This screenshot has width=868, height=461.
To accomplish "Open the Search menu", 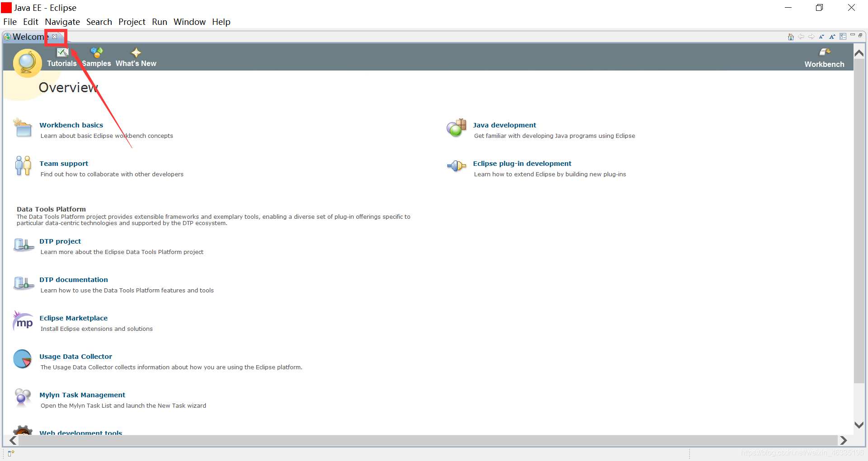I will tap(99, 22).
